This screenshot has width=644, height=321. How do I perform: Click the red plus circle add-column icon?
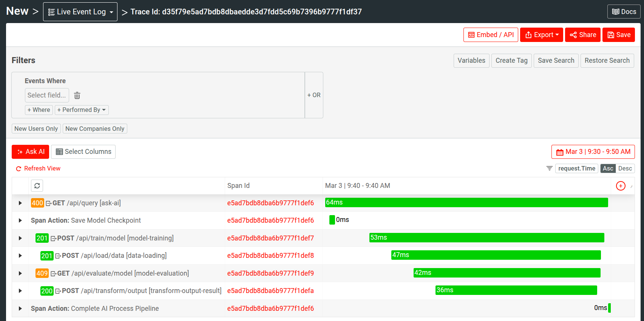click(620, 186)
